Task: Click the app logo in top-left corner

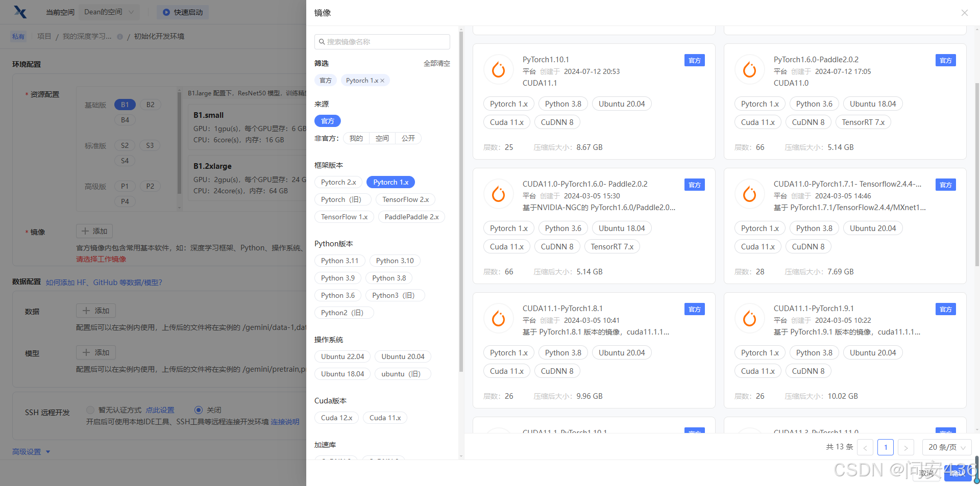Action: 20,12
